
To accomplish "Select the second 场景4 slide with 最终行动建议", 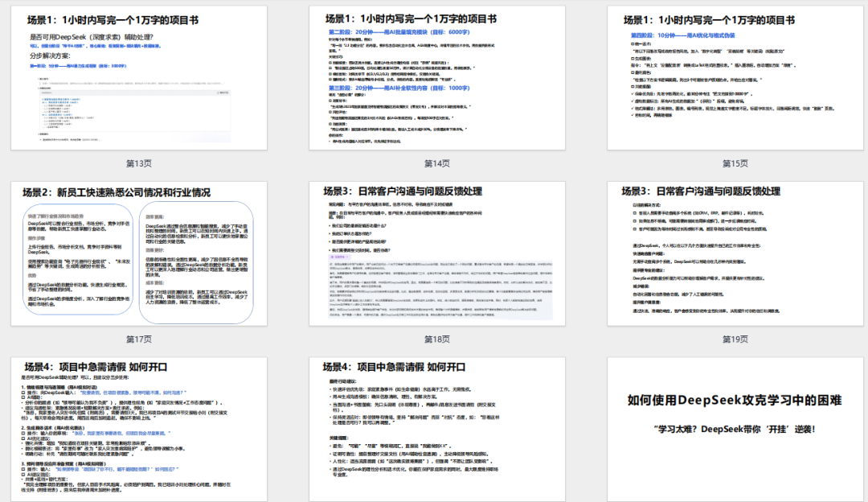I will tap(436, 430).
